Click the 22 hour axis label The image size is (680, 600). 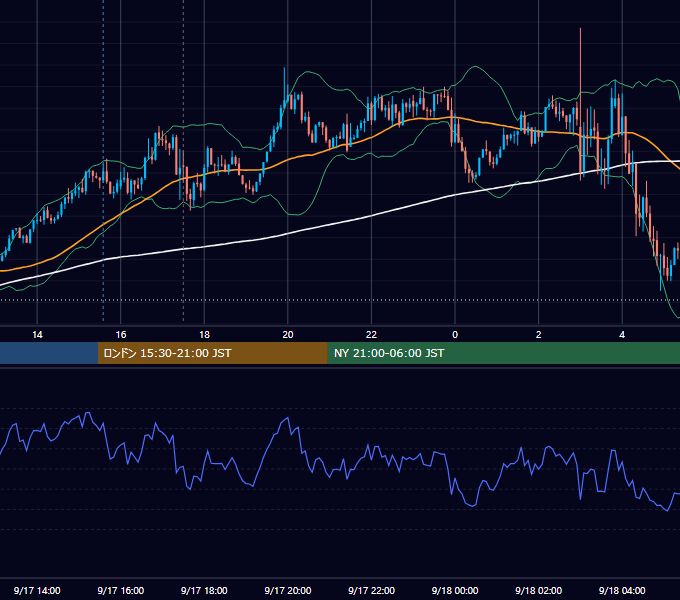point(371,335)
